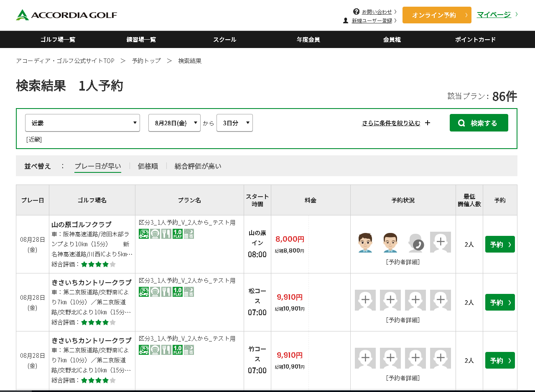Click the lodging moon icon in the 山の原 plan
This screenshot has height=392, width=535.
[189, 234]
